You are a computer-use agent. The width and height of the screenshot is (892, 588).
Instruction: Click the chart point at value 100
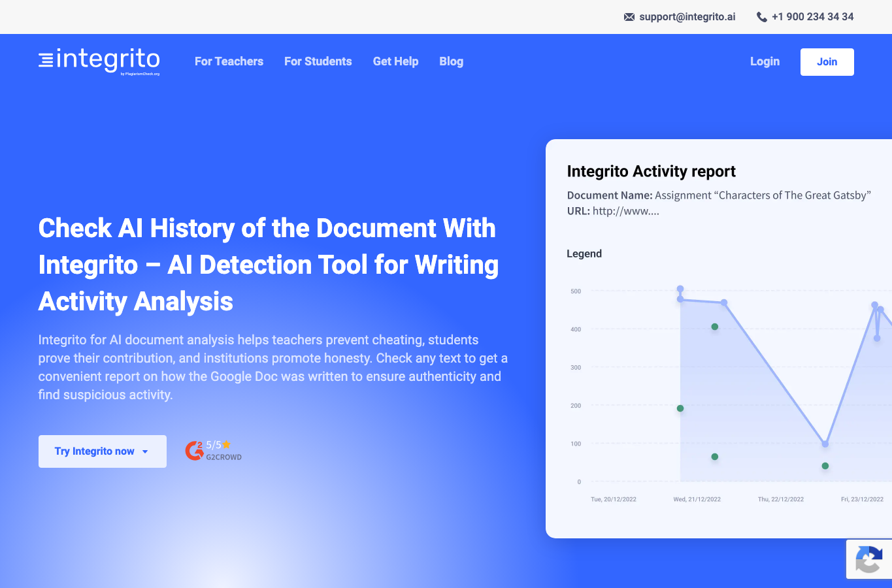pyautogui.click(x=825, y=444)
